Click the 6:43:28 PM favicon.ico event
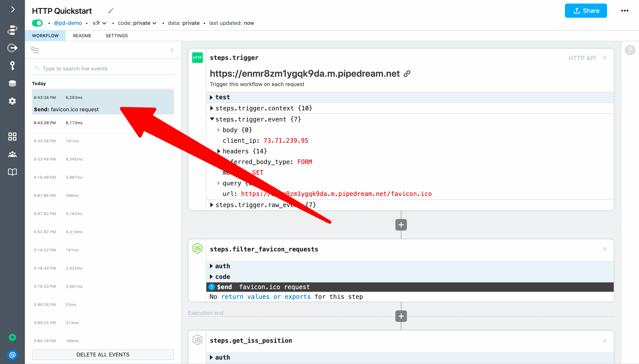Viewport: 639px width, 364px height. pos(102,103)
